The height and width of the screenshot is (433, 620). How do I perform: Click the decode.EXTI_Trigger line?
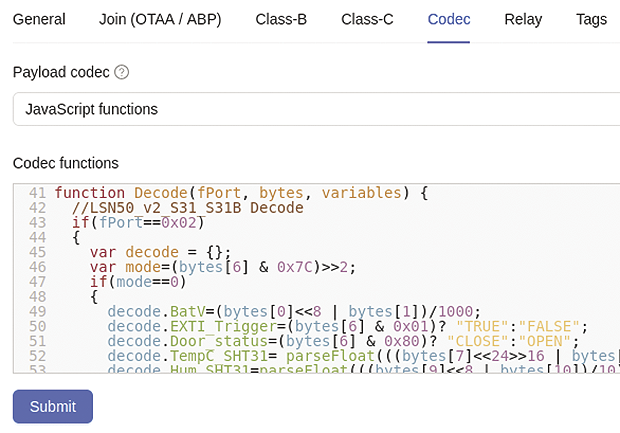[348, 327]
